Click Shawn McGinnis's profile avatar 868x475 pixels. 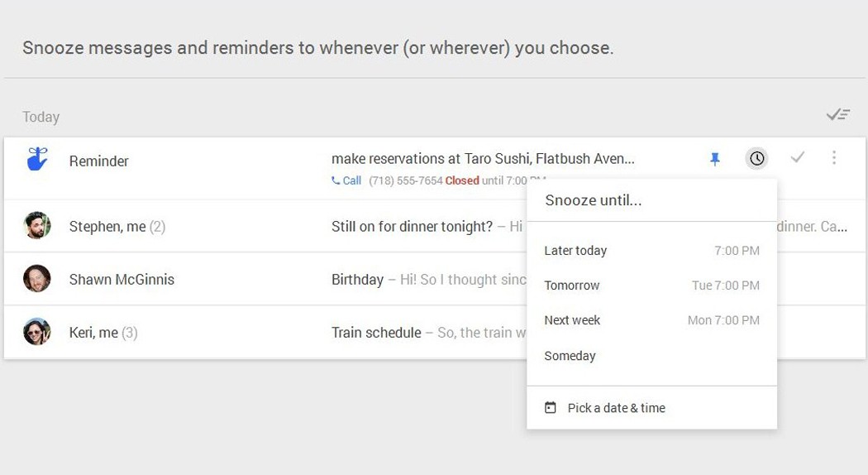(x=37, y=279)
